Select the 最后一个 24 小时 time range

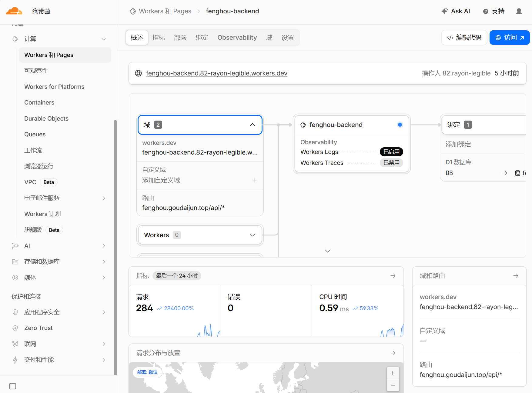(177, 276)
